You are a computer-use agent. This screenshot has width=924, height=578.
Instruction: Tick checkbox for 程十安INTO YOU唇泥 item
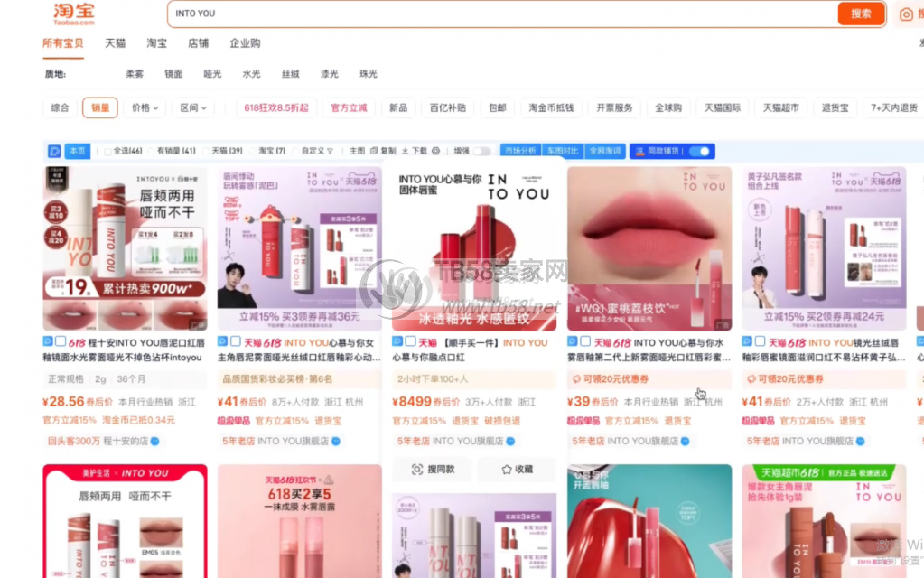click(x=61, y=341)
